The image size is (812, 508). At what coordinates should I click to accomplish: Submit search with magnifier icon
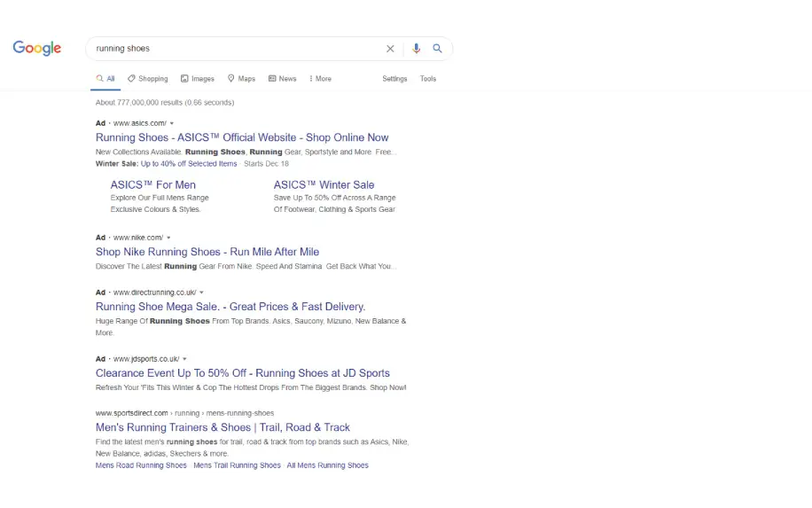tap(438, 48)
